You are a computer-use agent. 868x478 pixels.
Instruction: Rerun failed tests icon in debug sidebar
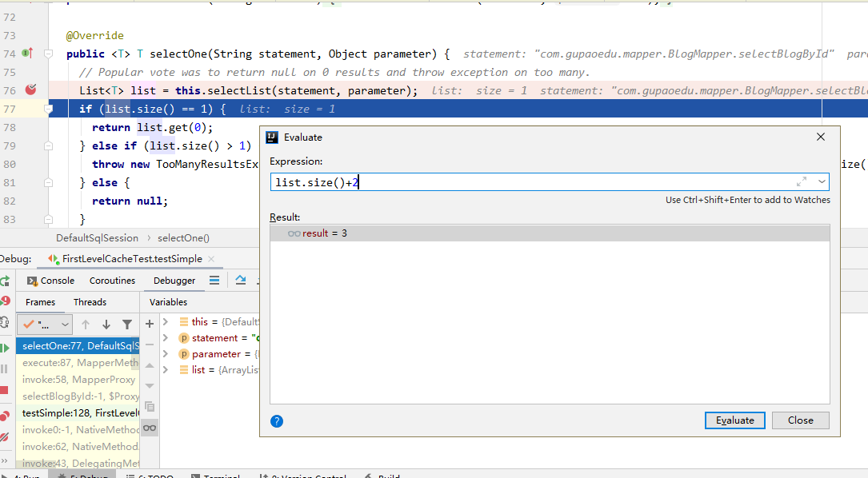[x=5, y=301]
